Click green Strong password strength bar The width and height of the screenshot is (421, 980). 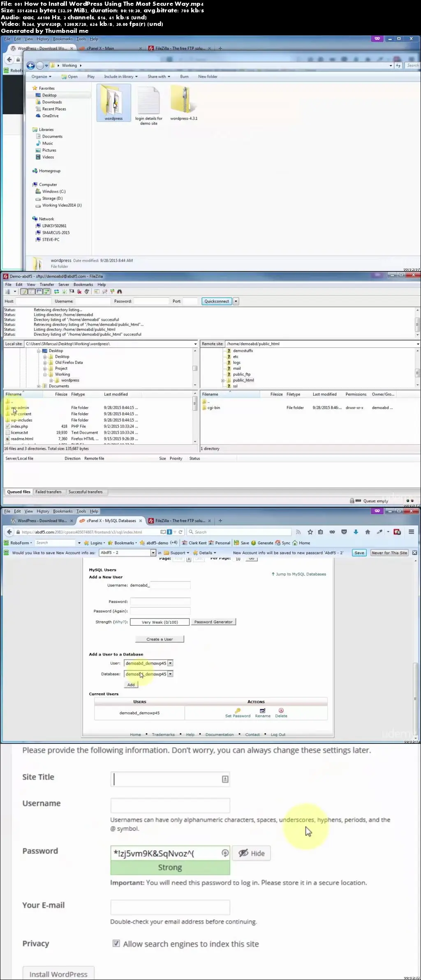pos(170,867)
